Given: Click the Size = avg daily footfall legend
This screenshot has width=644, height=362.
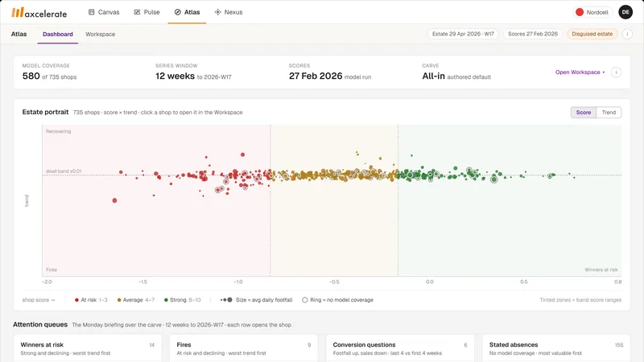Looking at the screenshot, I should tap(256, 300).
